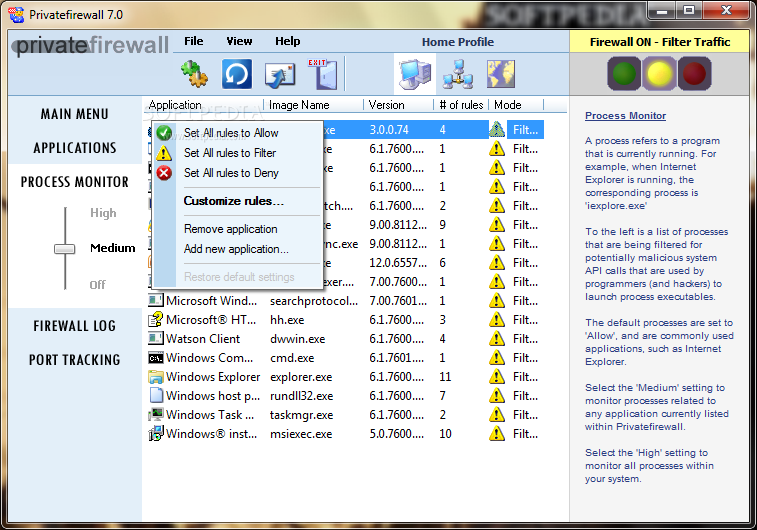Select the searchprotocol... image name
Image resolution: width=757 pixels, height=530 pixels.
[x=314, y=301]
